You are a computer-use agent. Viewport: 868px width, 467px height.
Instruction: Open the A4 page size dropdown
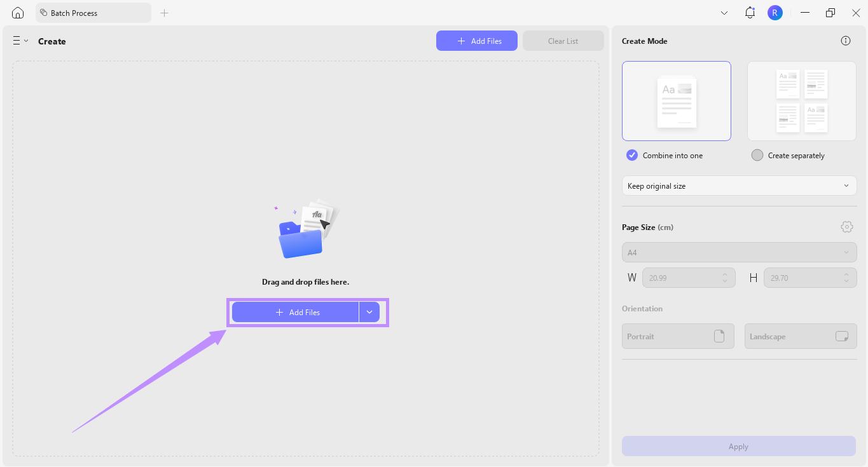[738, 252]
